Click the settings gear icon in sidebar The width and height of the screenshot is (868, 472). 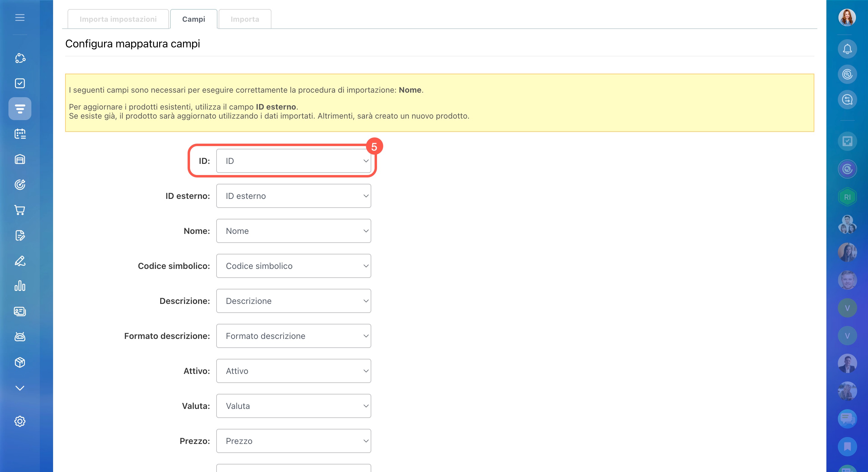(20, 421)
